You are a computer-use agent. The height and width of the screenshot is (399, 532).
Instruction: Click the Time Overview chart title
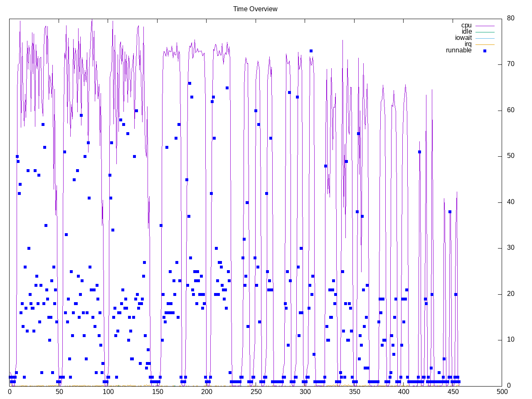pos(255,9)
